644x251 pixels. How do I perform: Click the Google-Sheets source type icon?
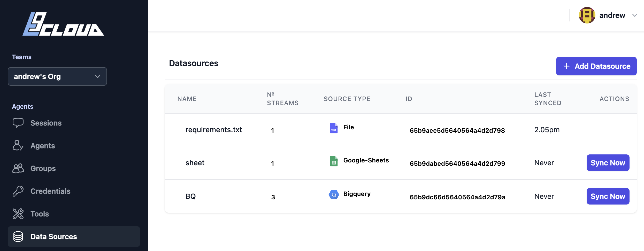click(334, 161)
